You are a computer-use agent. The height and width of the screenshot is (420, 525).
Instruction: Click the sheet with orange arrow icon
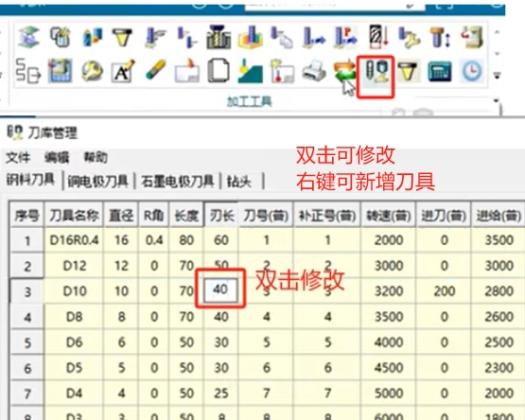click(x=187, y=71)
